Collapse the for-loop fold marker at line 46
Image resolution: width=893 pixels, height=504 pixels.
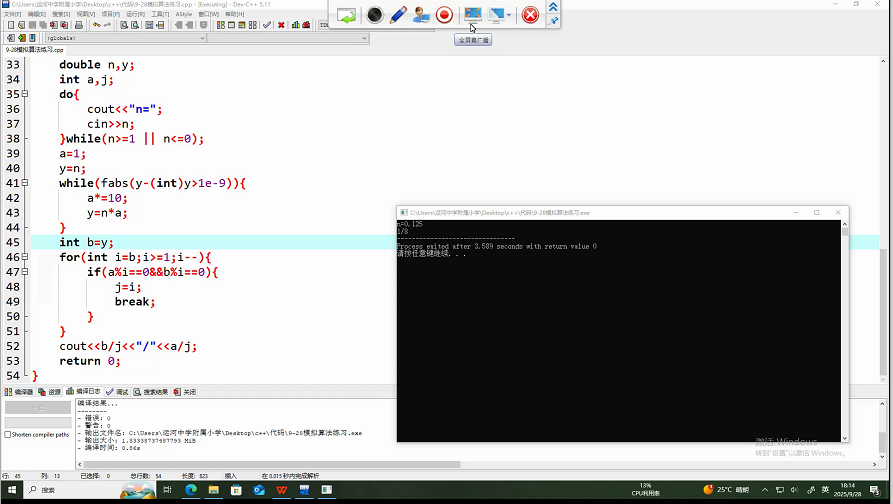25,258
